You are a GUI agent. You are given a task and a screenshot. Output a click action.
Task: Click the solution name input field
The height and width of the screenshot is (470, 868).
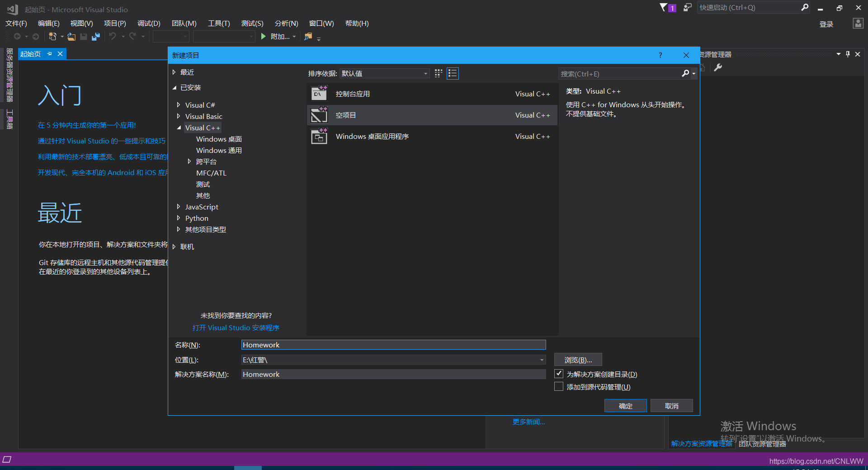point(393,374)
